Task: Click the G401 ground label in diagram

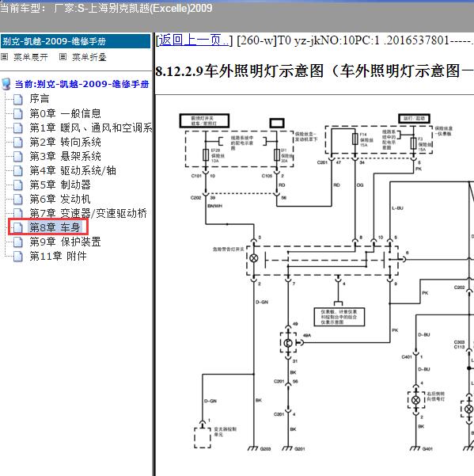Action: click(x=427, y=449)
